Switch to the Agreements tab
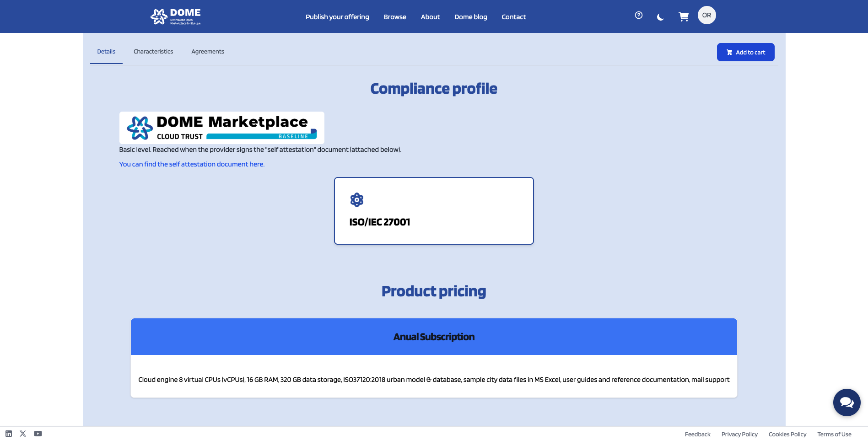This screenshot has height=440, width=868. click(208, 52)
